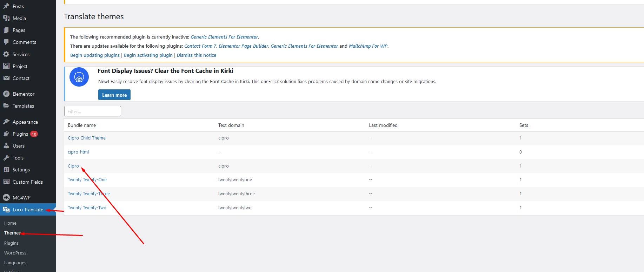Screen dimensions: 644x272
Task: Click the MC4WP logo icon
Action: [6, 198]
